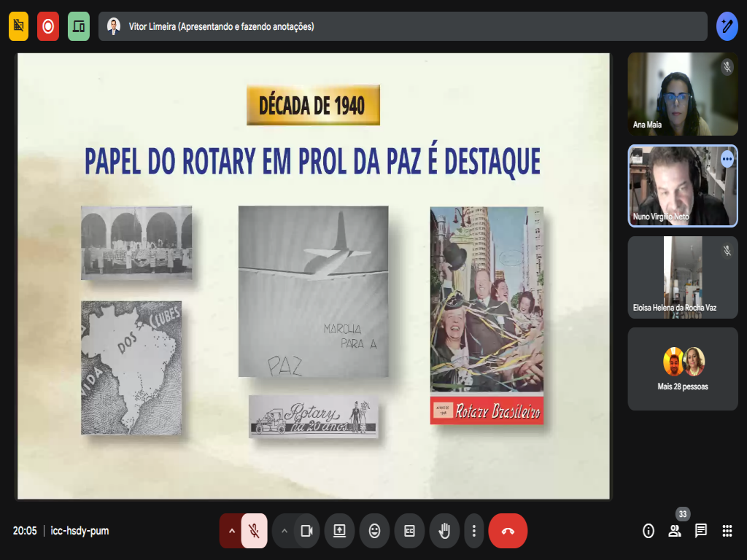Open the chat panel

click(x=701, y=531)
